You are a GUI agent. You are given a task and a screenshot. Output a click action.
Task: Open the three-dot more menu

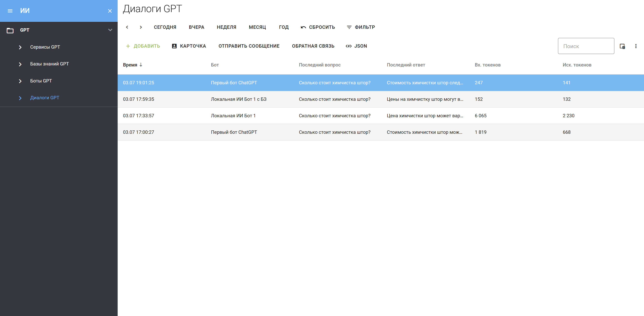point(636,46)
